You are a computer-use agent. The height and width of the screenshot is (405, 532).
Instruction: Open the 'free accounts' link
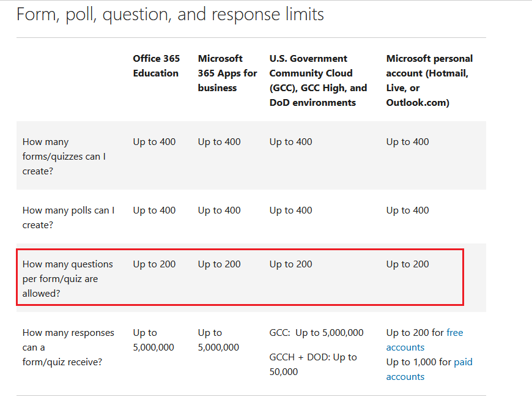[x=454, y=333]
